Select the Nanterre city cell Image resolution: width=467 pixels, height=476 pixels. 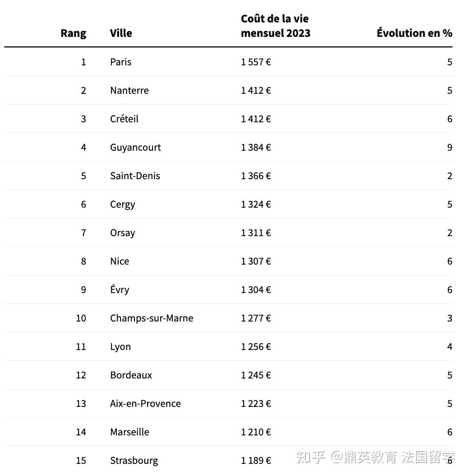pos(129,91)
